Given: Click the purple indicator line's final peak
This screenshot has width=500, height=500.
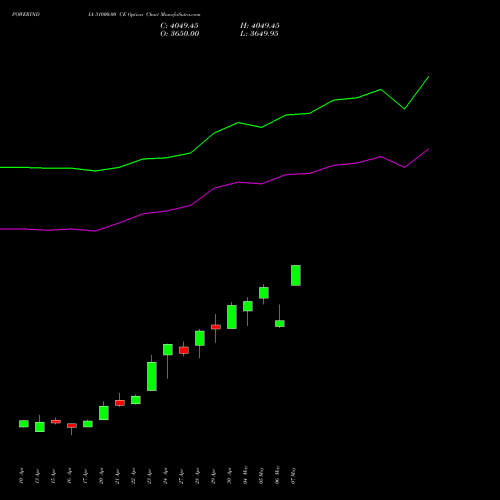Looking at the screenshot, I should [x=428, y=149].
